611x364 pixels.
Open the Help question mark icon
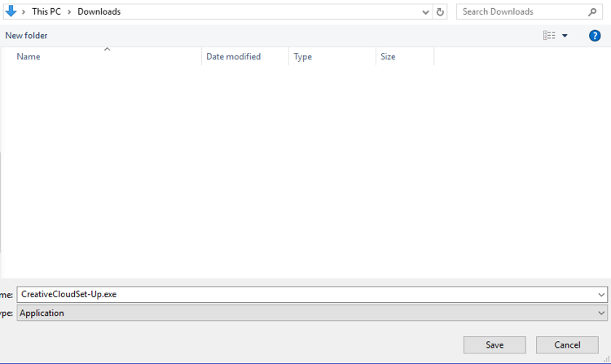click(595, 36)
